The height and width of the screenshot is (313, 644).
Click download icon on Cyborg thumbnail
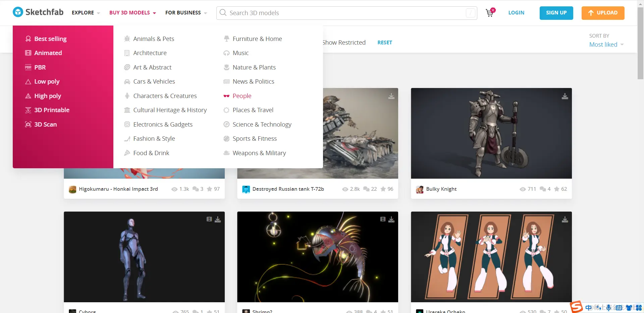pyautogui.click(x=218, y=219)
